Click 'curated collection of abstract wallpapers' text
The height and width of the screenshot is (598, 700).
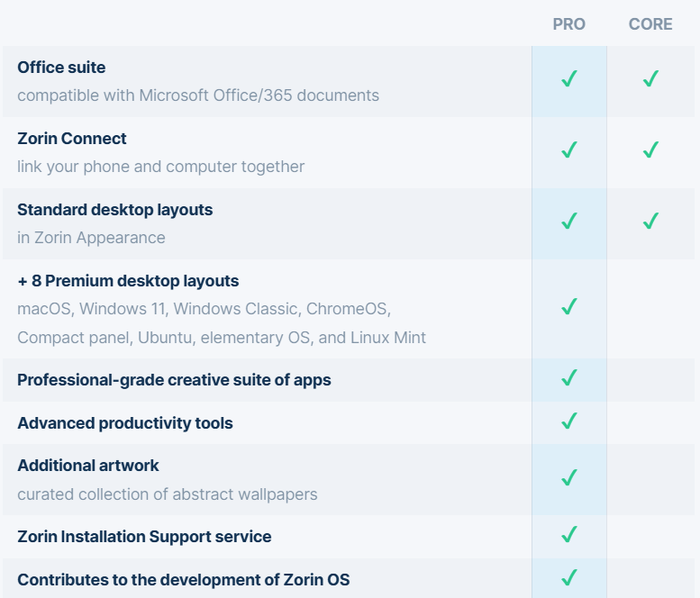(x=167, y=494)
